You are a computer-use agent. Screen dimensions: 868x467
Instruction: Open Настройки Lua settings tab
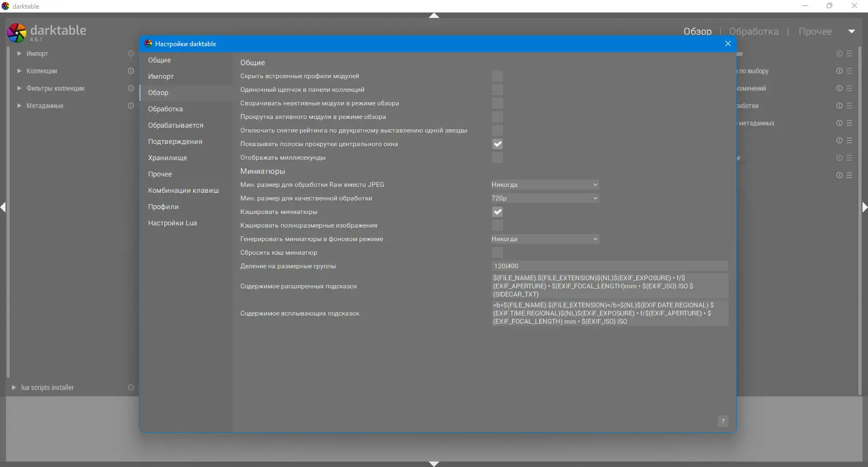pos(186,223)
